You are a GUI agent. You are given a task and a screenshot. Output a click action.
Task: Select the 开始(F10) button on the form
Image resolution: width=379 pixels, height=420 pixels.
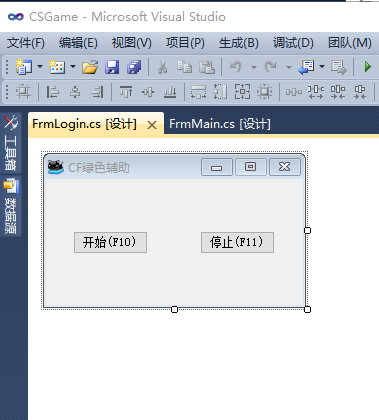pos(110,242)
